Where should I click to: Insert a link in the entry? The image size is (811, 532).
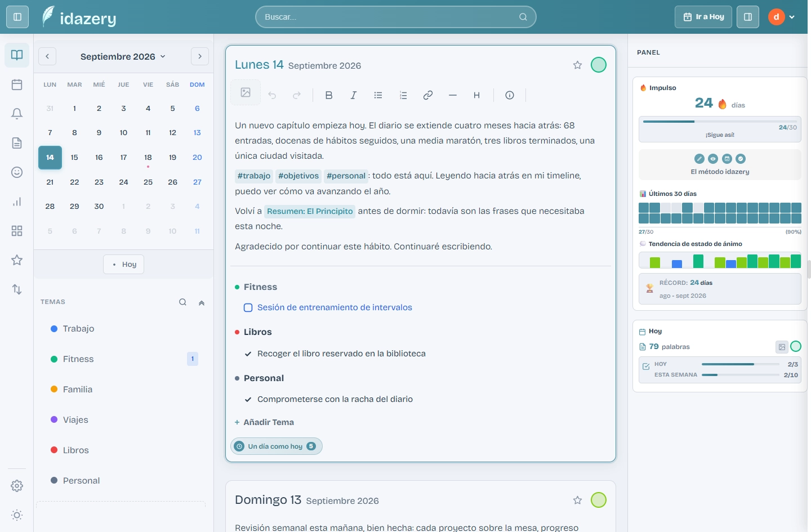pyautogui.click(x=428, y=95)
